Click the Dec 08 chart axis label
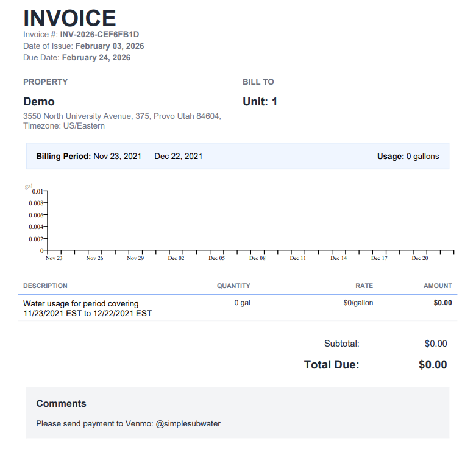Viewport: 476px width, 469px height. [257, 258]
